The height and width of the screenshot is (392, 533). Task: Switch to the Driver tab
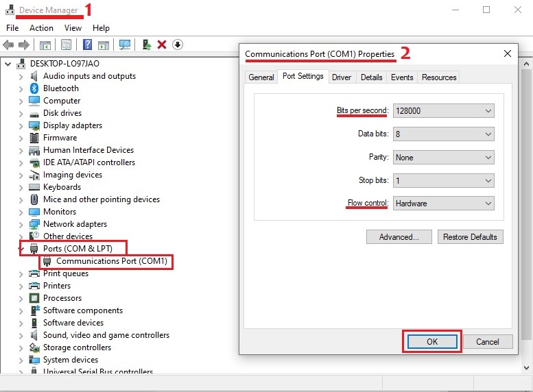tap(342, 77)
